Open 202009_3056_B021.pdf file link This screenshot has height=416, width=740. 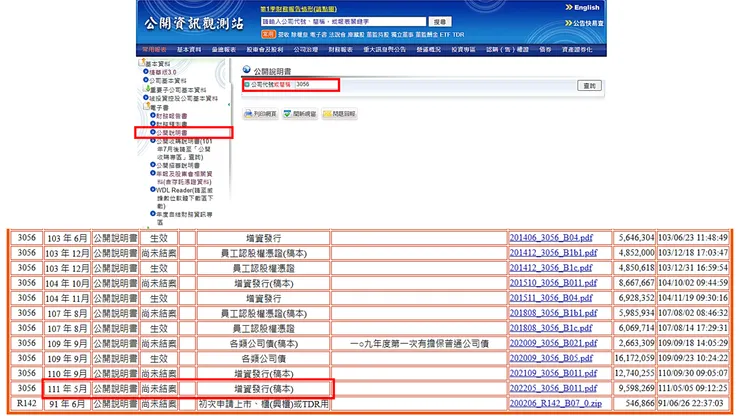click(x=553, y=343)
